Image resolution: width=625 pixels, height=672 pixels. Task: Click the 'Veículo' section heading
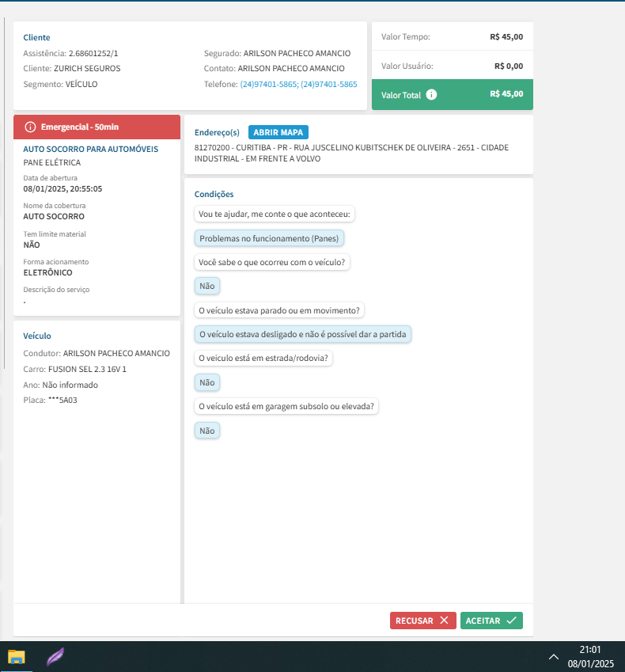[37, 336]
